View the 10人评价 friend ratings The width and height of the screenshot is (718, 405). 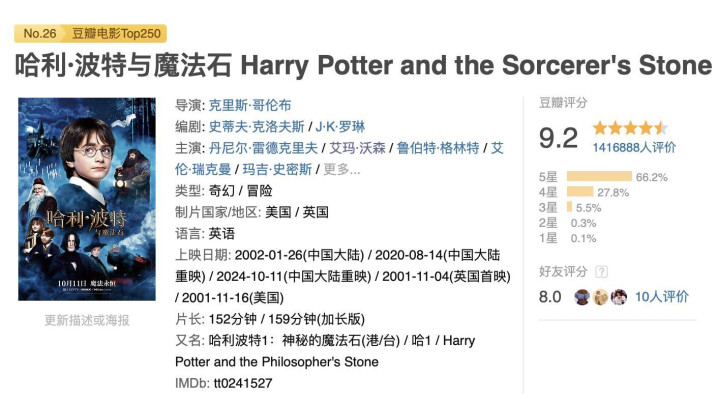(x=662, y=297)
